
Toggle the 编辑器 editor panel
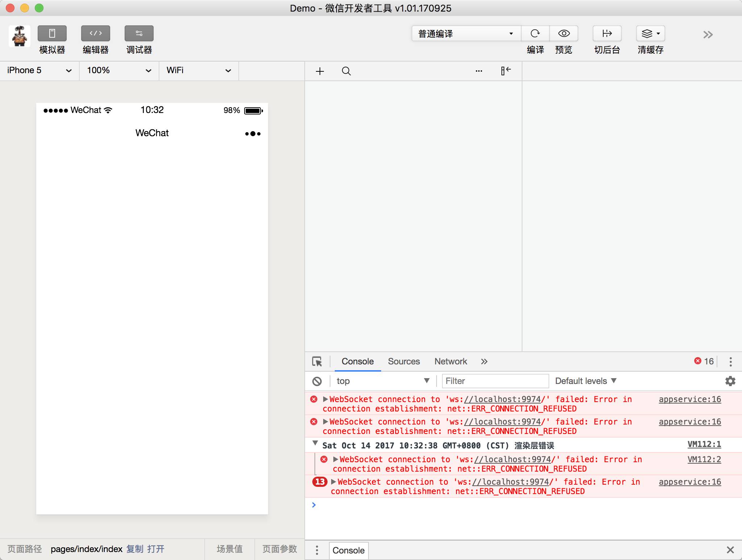click(95, 34)
